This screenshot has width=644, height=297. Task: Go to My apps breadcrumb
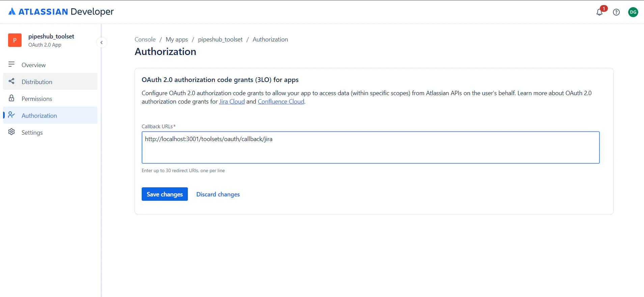click(177, 39)
